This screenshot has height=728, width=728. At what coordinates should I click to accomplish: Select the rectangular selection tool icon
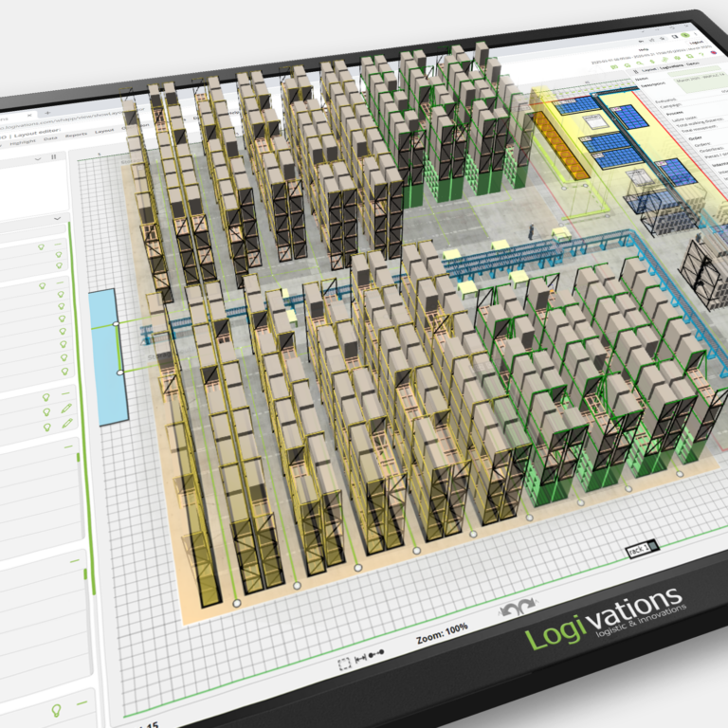343,664
